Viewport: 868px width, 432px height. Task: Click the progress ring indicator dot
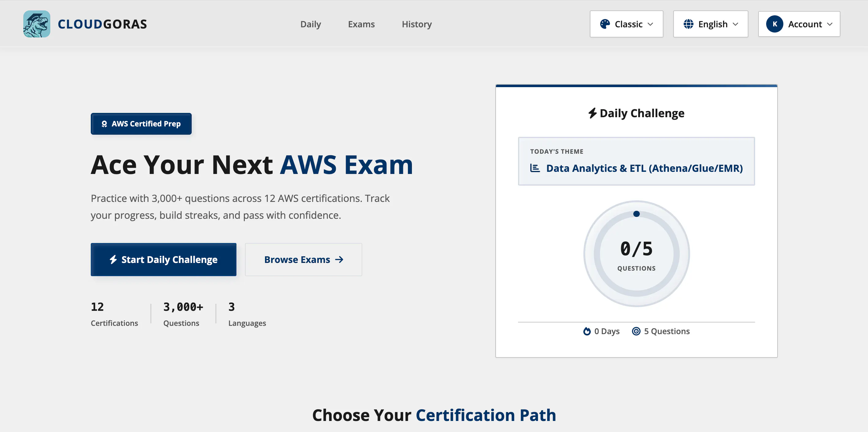[x=636, y=214]
